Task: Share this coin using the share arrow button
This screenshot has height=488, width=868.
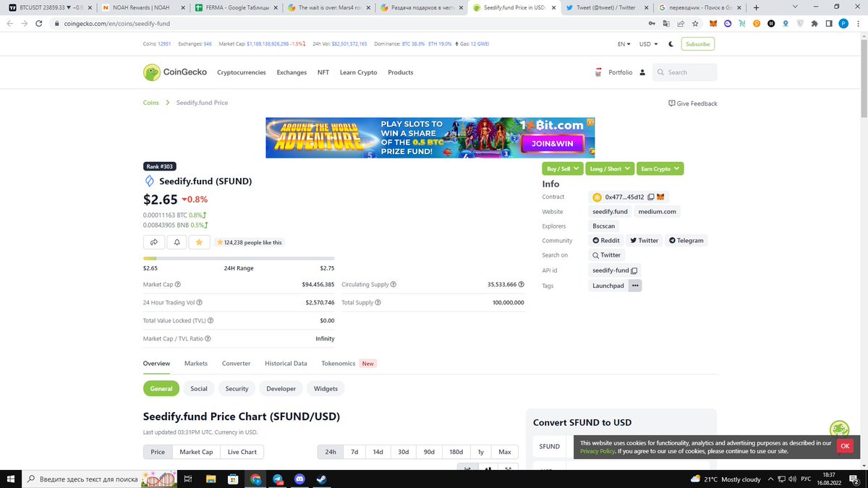Action: pos(154,242)
